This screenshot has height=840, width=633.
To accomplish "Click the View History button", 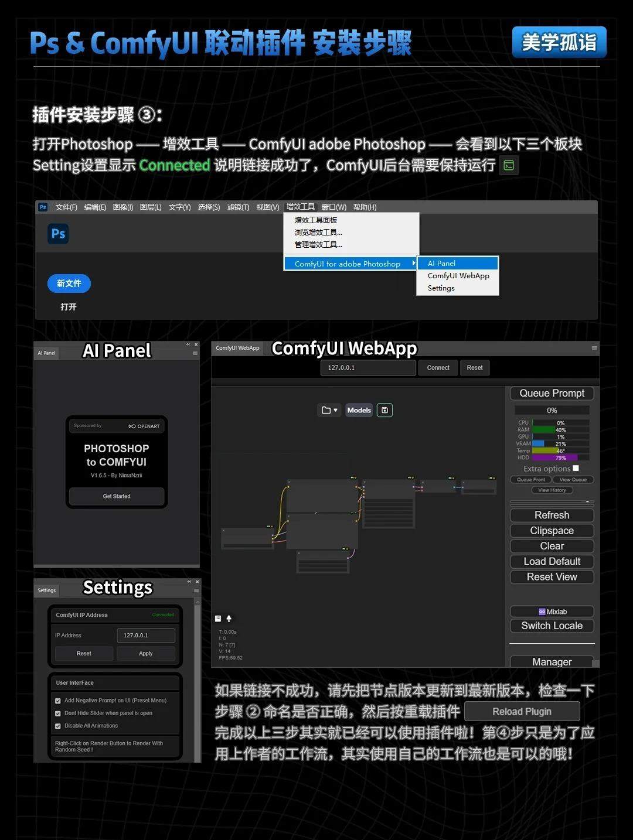I will click(x=552, y=490).
